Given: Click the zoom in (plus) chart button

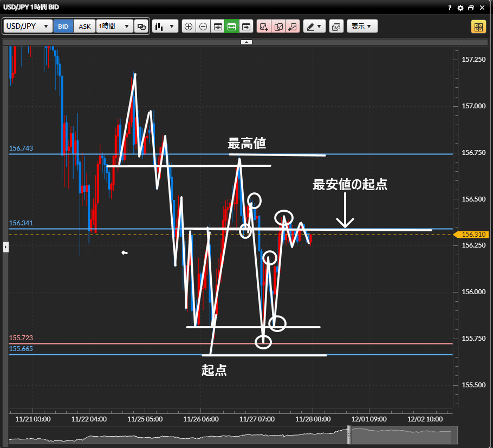Looking at the screenshot, I should click(189, 27).
